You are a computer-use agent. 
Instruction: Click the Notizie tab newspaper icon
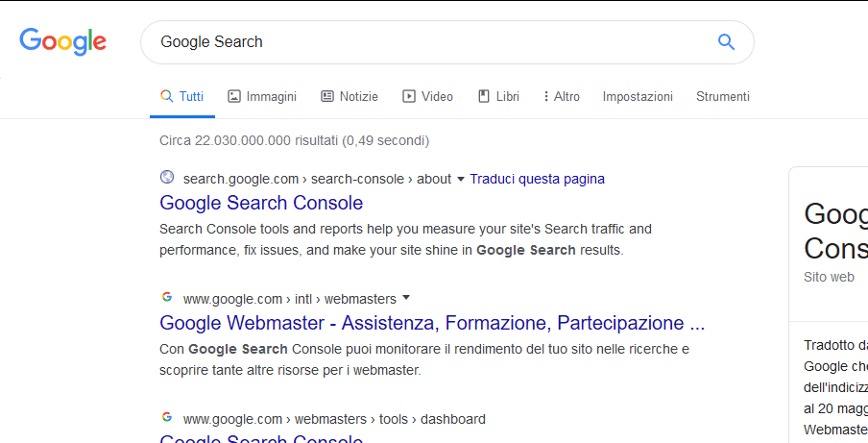(x=327, y=96)
